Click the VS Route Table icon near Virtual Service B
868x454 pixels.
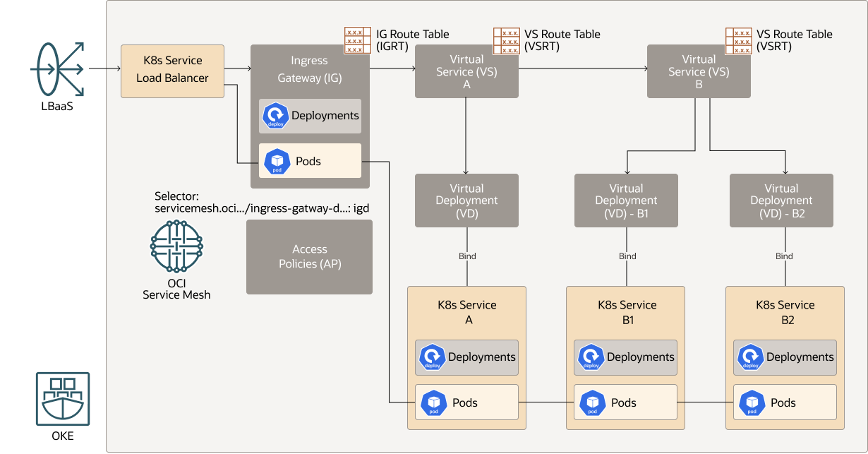(739, 40)
